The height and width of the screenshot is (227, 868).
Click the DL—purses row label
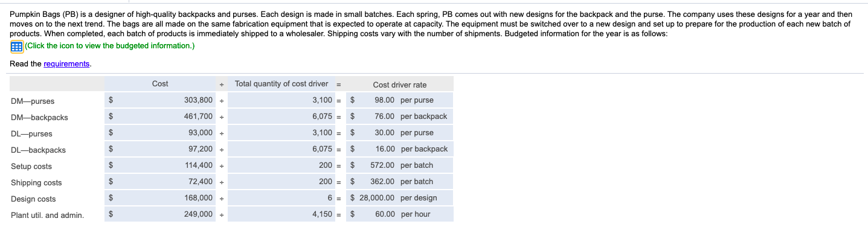click(x=31, y=134)
